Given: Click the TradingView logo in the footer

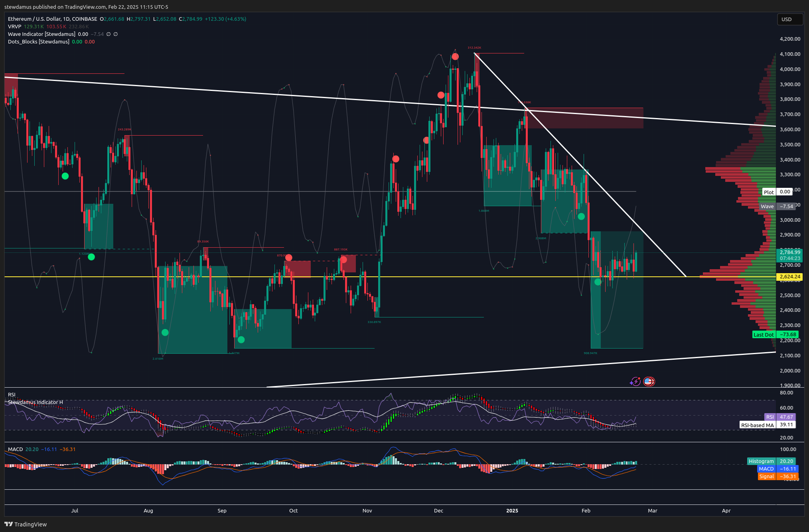Looking at the screenshot, I should point(26,524).
